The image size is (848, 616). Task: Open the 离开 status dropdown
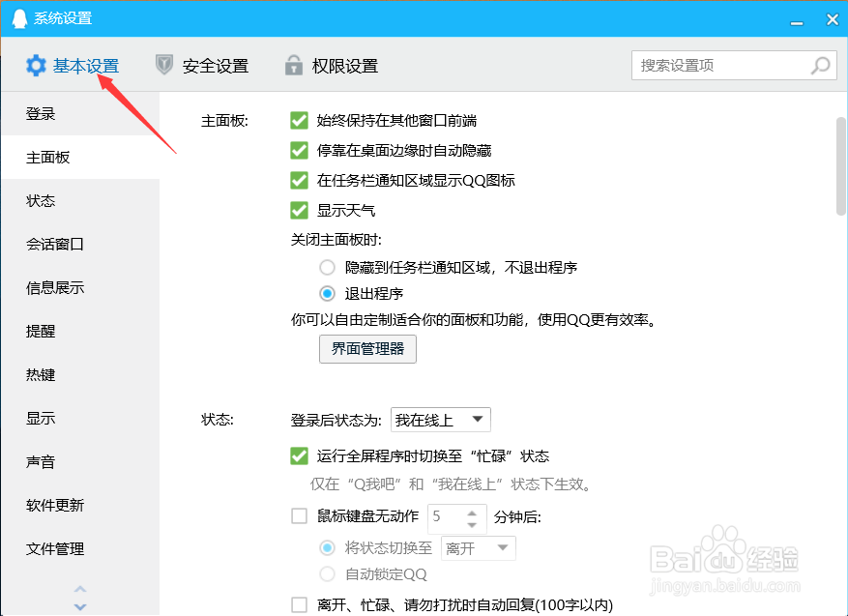[479, 548]
